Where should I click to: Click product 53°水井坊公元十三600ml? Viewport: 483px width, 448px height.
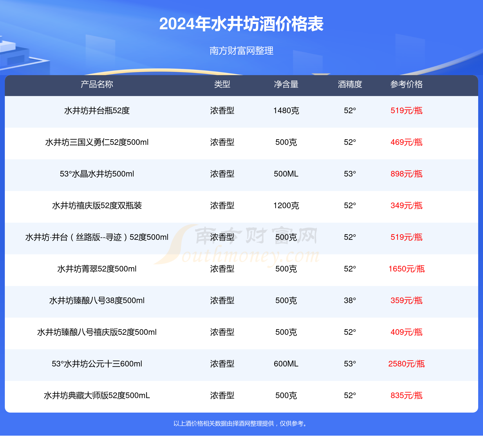point(97,364)
